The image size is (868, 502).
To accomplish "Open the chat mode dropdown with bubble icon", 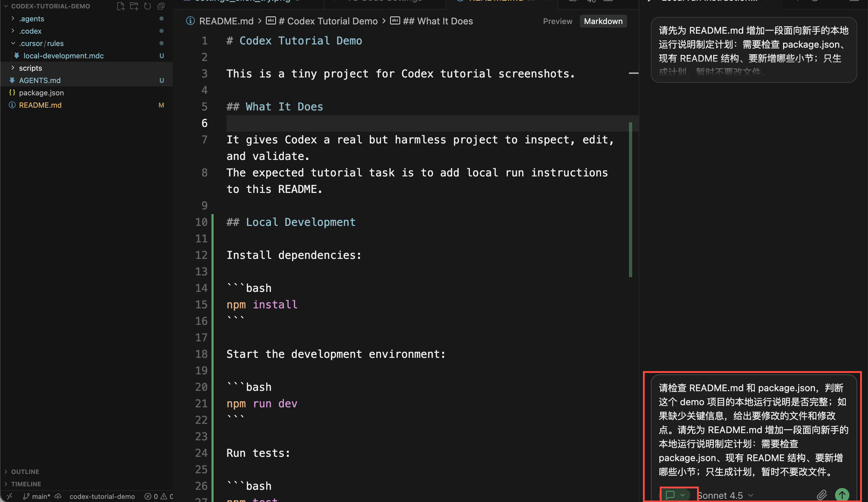I will point(676,495).
